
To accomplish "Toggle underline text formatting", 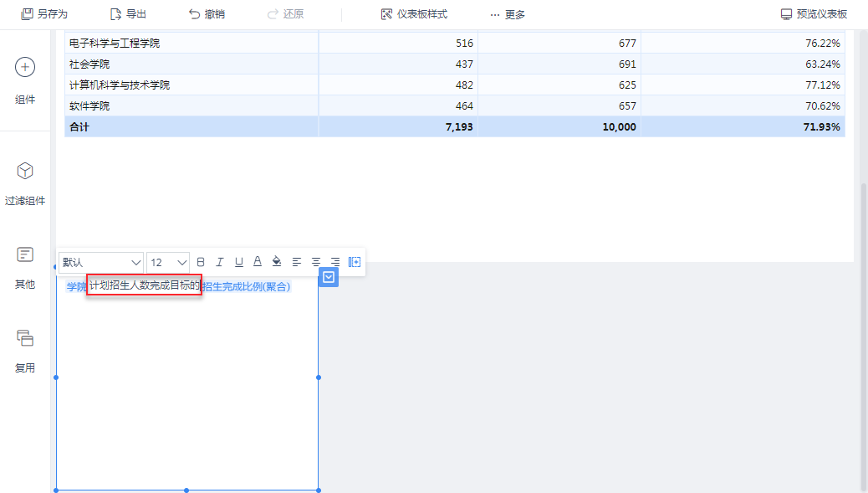I will tap(238, 262).
